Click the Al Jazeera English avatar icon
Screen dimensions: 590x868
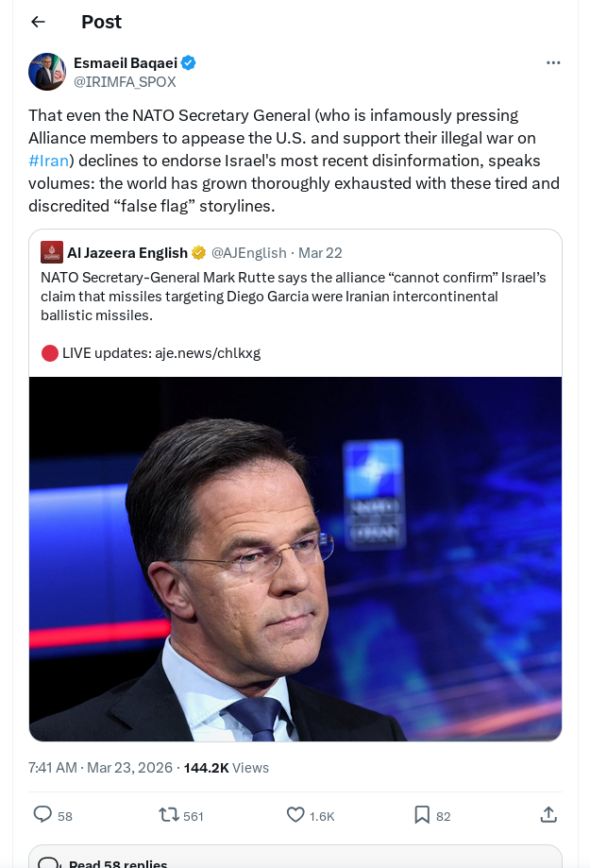pos(52,252)
